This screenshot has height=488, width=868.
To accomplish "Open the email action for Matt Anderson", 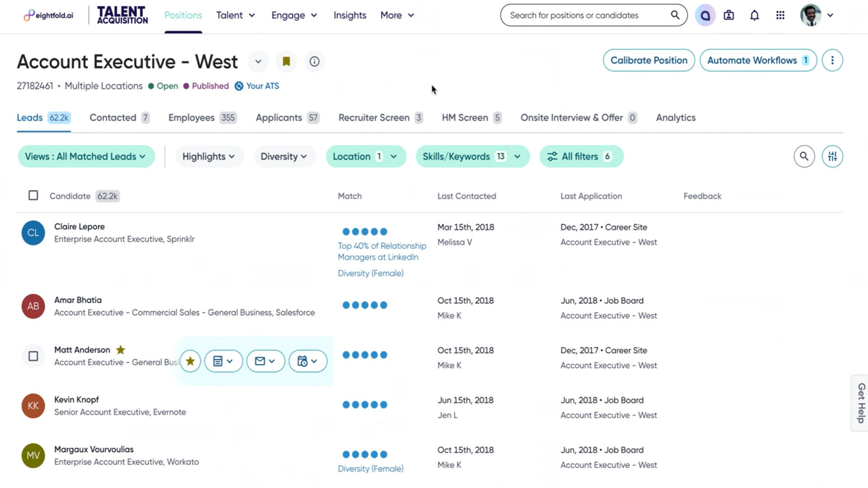I will [266, 361].
